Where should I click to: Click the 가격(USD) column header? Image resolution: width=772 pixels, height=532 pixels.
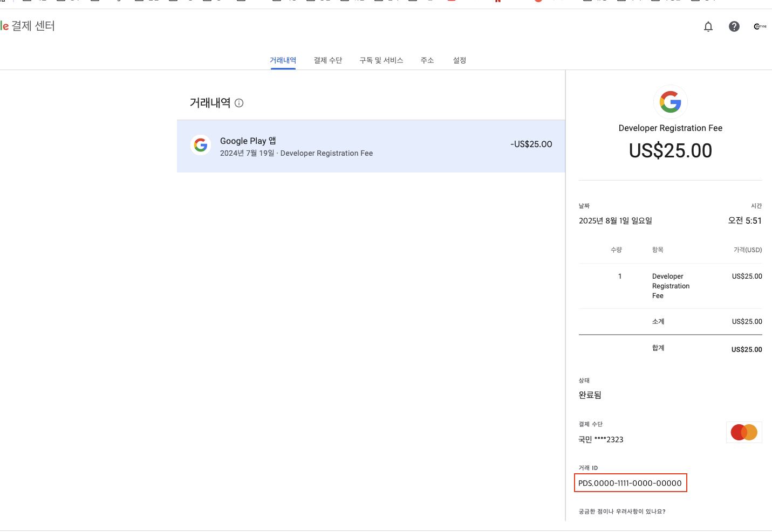click(748, 250)
